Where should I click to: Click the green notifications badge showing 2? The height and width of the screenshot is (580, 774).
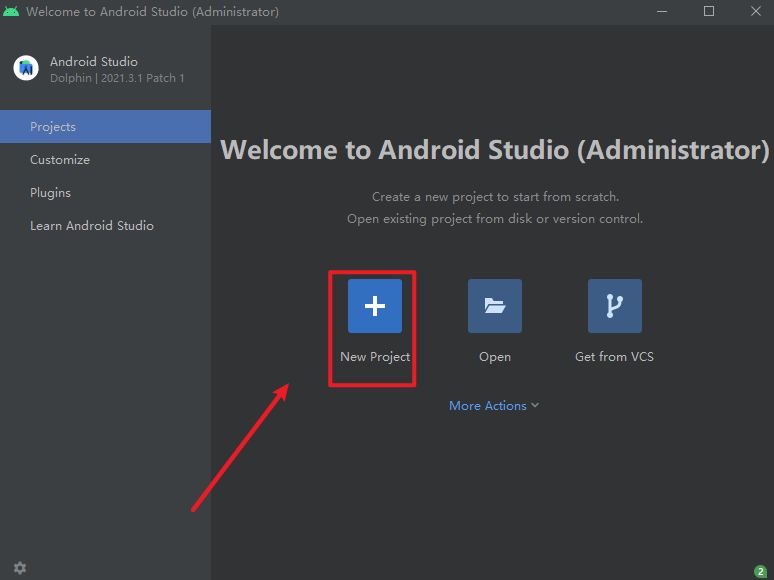tap(760, 572)
